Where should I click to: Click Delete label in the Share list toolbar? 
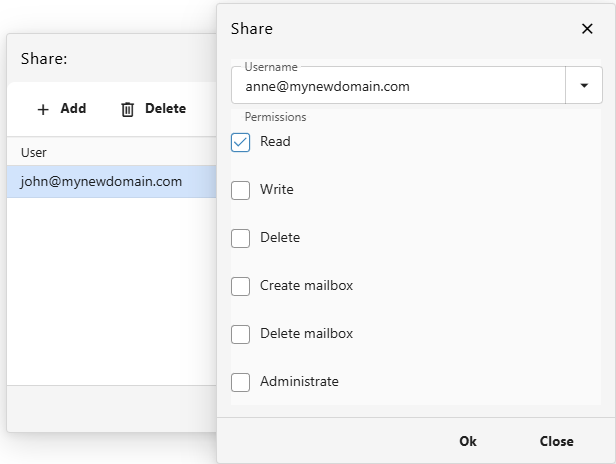165,108
